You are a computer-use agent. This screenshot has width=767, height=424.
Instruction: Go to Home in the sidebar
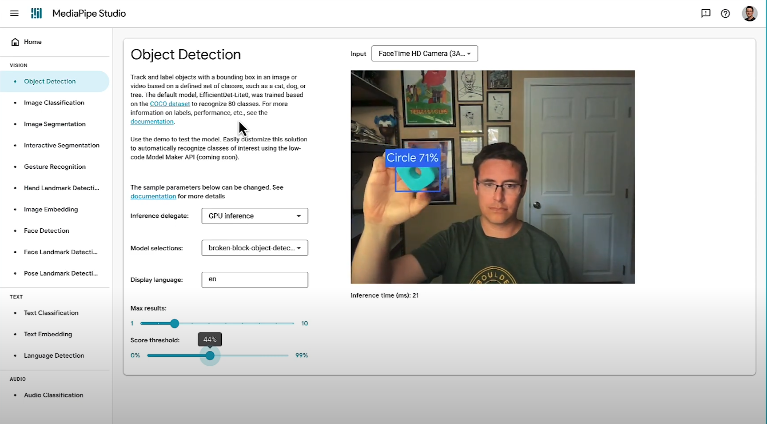pos(32,42)
